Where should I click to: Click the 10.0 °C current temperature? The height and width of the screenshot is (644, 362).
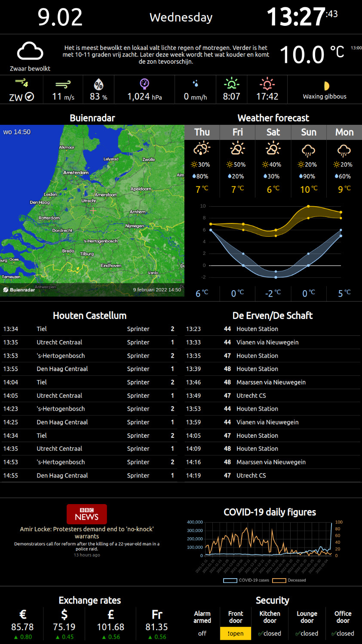[x=312, y=55]
